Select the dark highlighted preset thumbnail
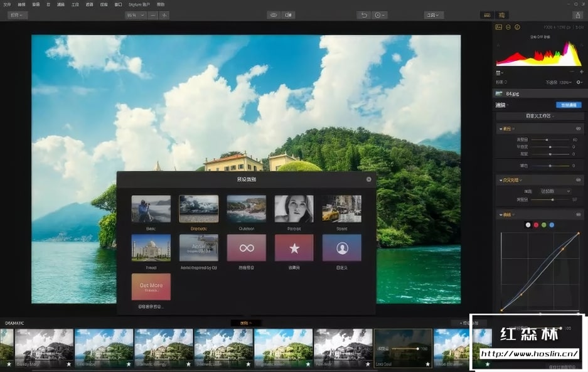This screenshot has height=372, width=588. (403, 348)
